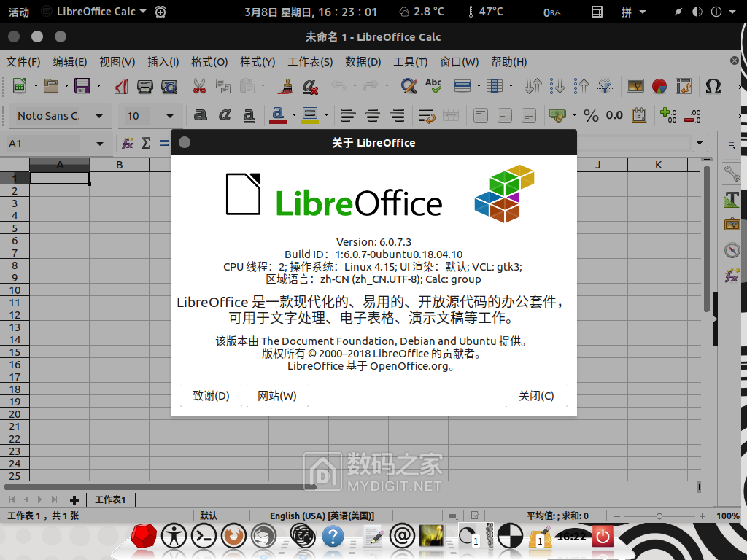Viewport: 747px width, 560px height.
Task: Insert Pivot Table icon
Action: [x=683, y=86]
